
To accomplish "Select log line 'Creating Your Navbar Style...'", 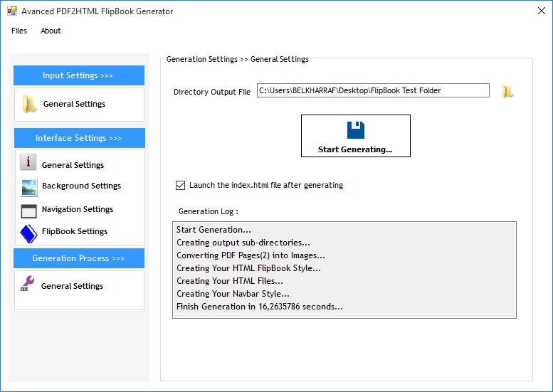I will (x=233, y=294).
